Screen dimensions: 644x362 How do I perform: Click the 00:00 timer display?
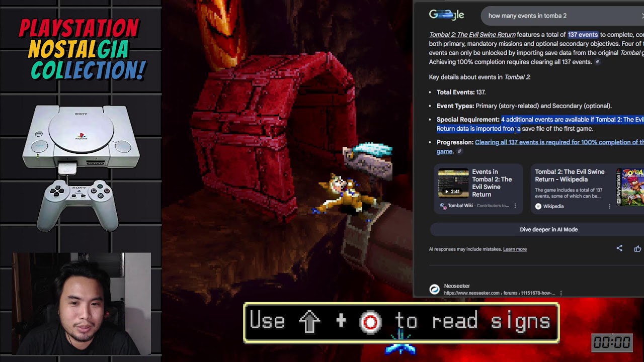[x=612, y=342]
